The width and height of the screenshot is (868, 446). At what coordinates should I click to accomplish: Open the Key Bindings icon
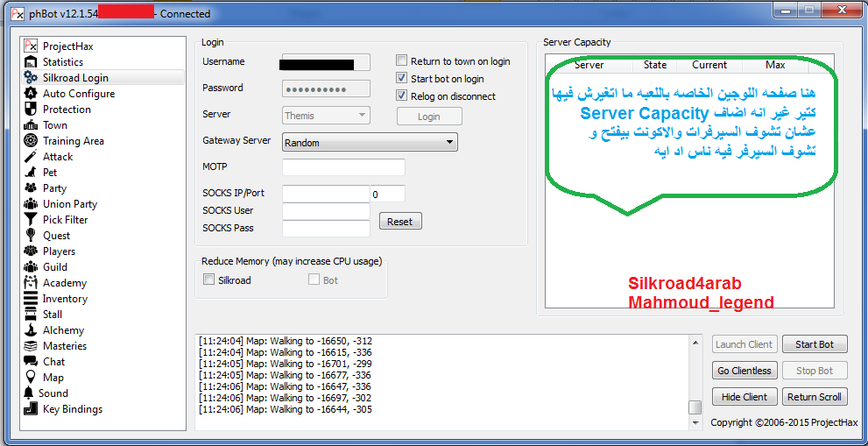pos(31,409)
